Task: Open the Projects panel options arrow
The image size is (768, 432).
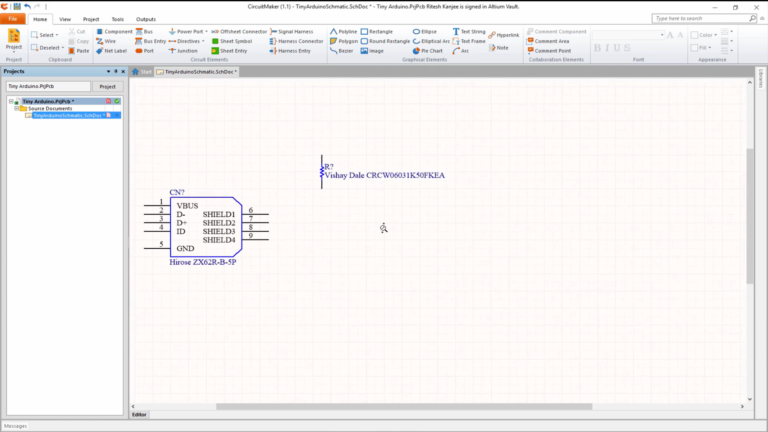Action: click(x=108, y=72)
